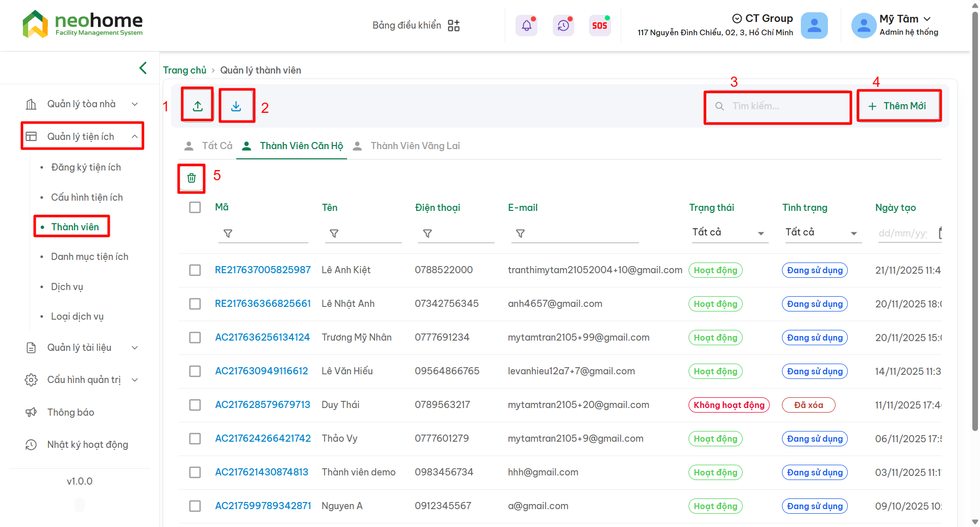
Task: Open the Trạng thái dropdown filter
Action: pyautogui.click(x=728, y=233)
